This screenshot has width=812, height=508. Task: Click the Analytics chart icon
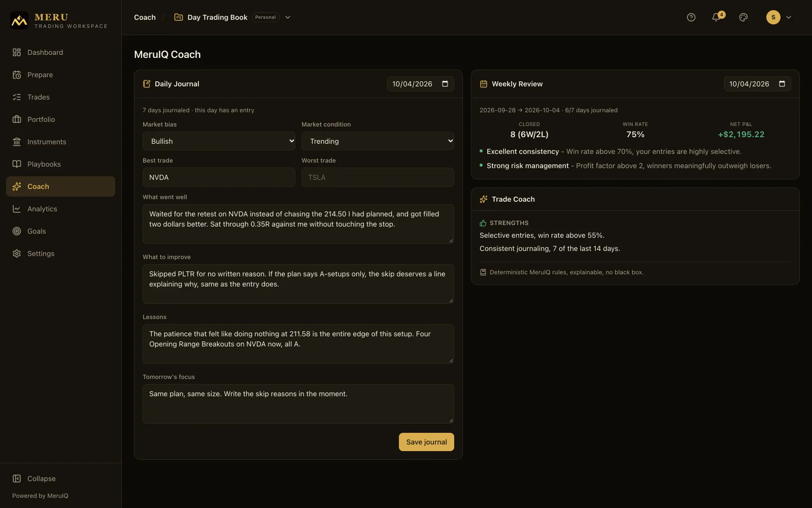pos(17,209)
